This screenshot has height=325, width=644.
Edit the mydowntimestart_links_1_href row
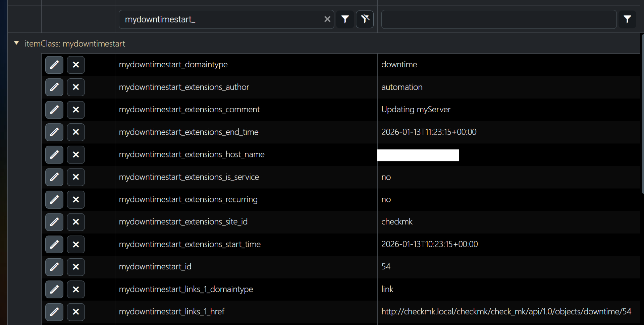coord(54,312)
